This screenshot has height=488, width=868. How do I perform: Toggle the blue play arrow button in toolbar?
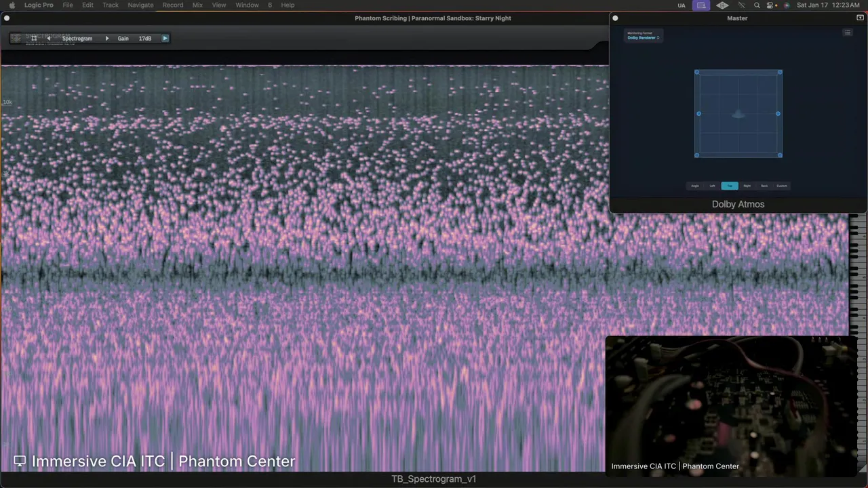tap(165, 39)
